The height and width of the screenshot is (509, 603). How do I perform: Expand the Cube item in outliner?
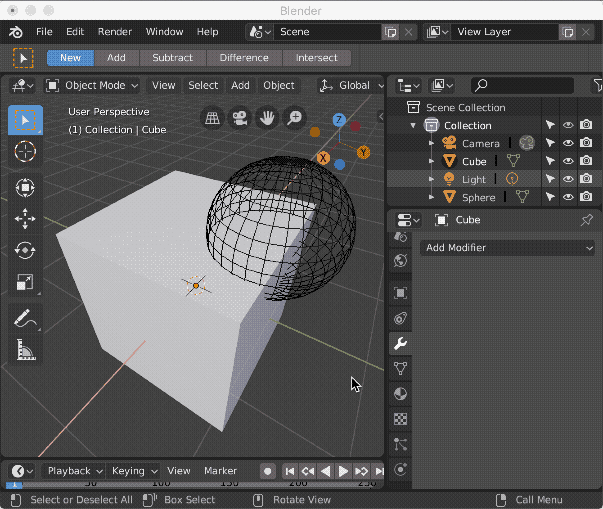431,161
